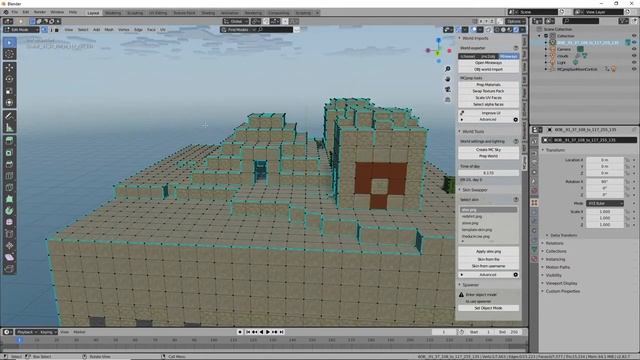Open rotation Mode XYZ Euler dropdown
This screenshot has height=360, width=640.
click(605, 203)
